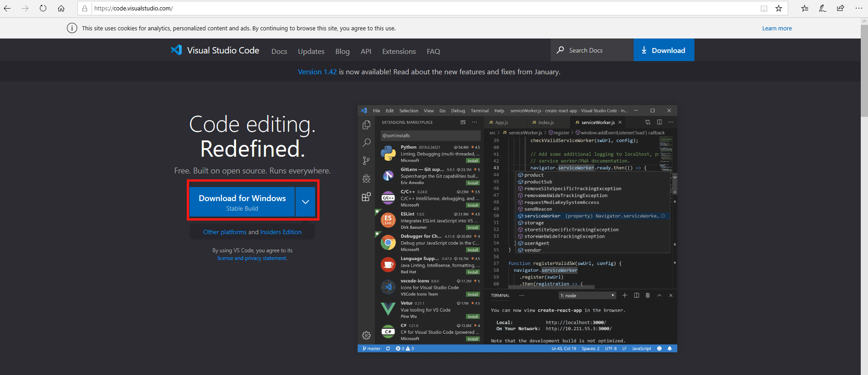Click the add notes pen icon

[823, 8]
